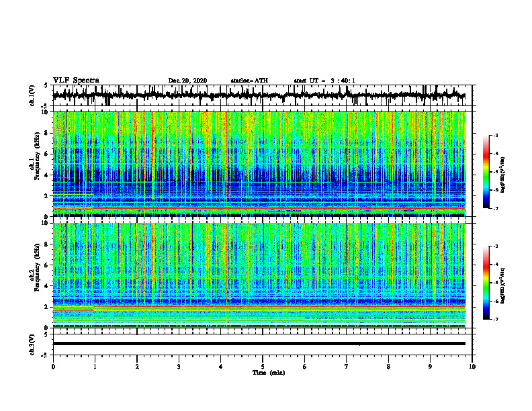Click time-axis tick label "8"
Screen dimensions: 532x411
click(x=388, y=367)
